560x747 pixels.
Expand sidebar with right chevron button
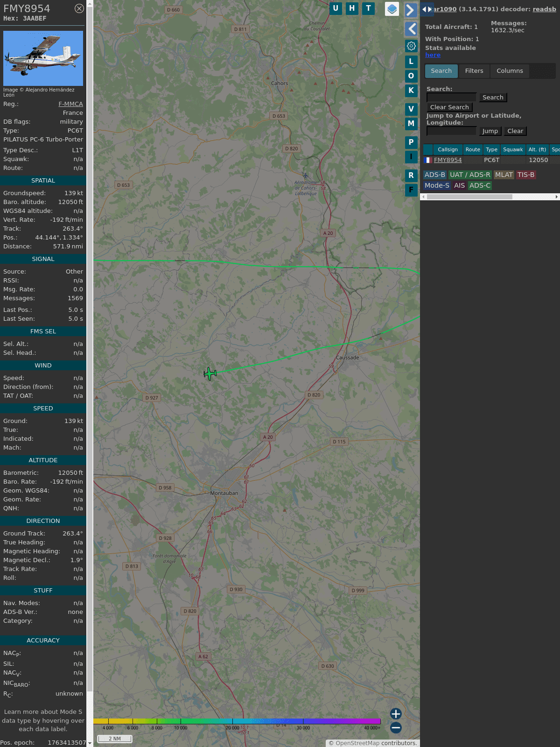pyautogui.click(x=411, y=10)
